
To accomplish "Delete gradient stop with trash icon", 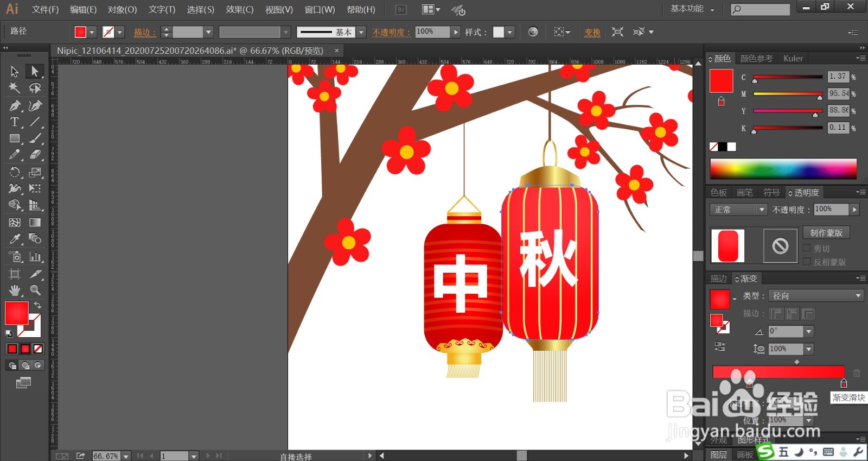I will [857, 373].
